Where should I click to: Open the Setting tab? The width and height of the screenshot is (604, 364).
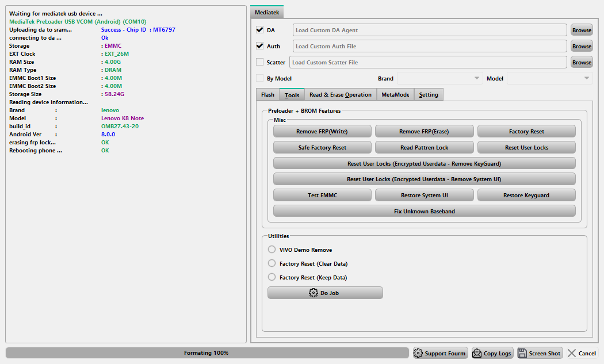pos(429,95)
